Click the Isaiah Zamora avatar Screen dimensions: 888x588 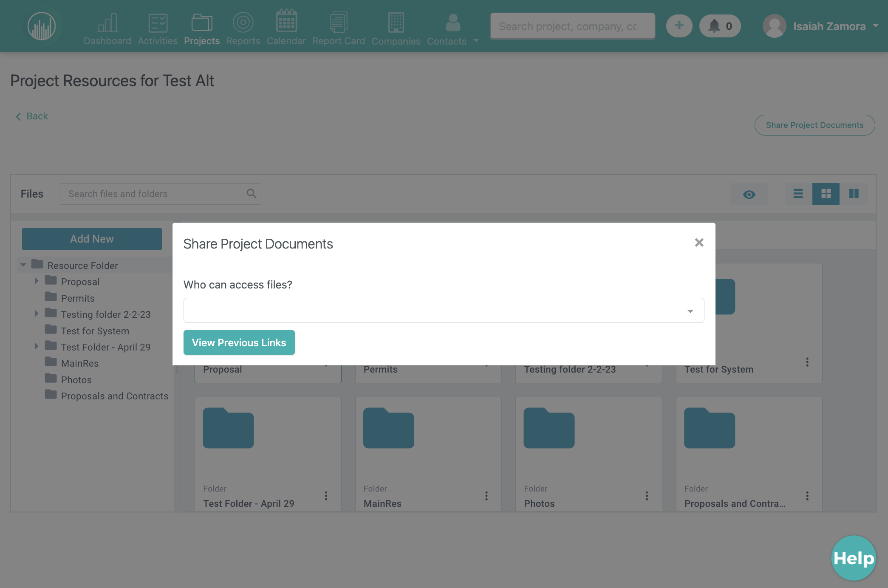774,26
